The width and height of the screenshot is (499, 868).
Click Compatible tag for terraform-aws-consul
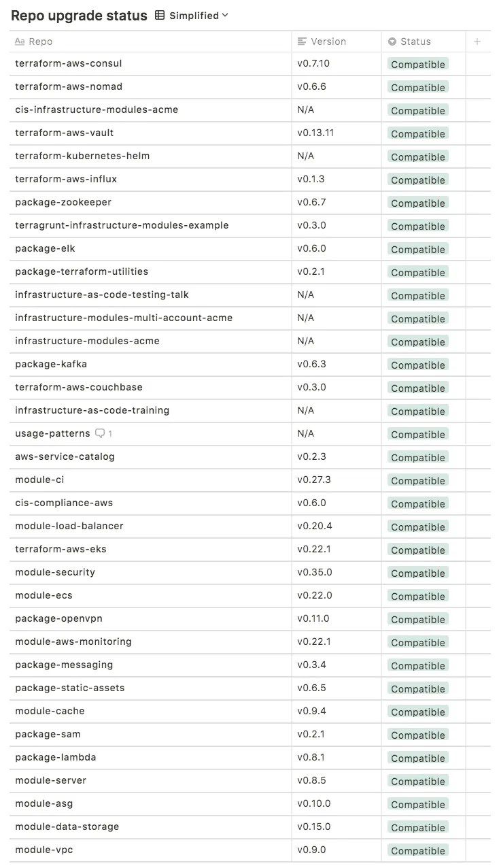[x=418, y=65]
